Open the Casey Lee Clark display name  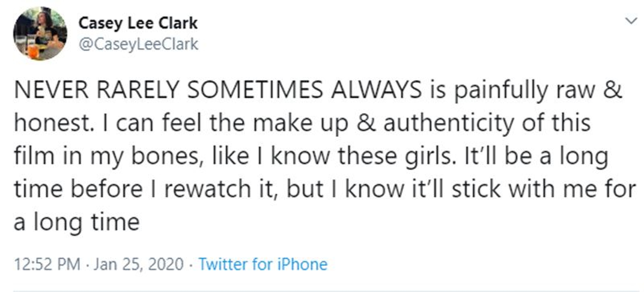(x=138, y=23)
